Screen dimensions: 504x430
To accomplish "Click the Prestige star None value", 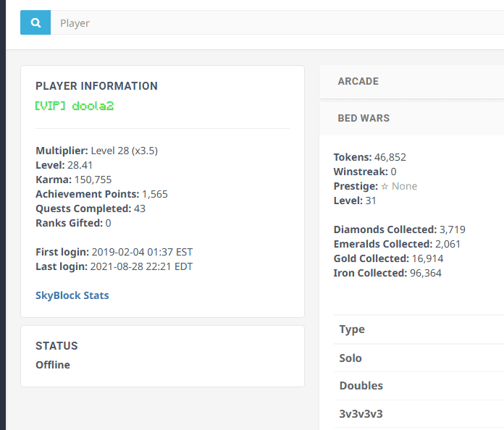I will 399,186.
